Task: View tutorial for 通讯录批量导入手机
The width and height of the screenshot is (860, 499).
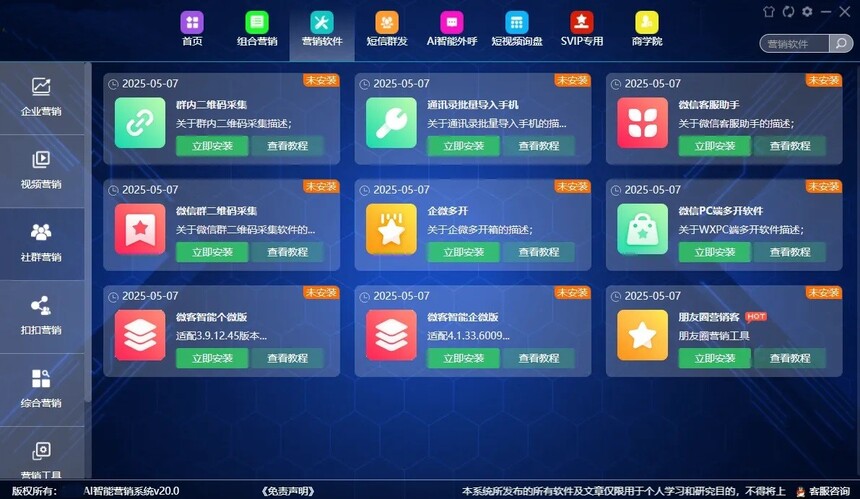Action: pos(539,146)
